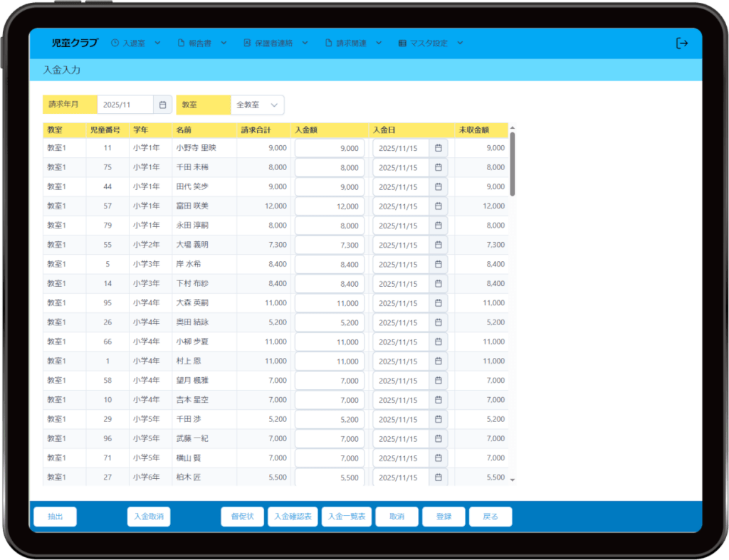Expand the 教室 dropdown showing 全教室
Screen dimensions: 729x560
[257, 105]
